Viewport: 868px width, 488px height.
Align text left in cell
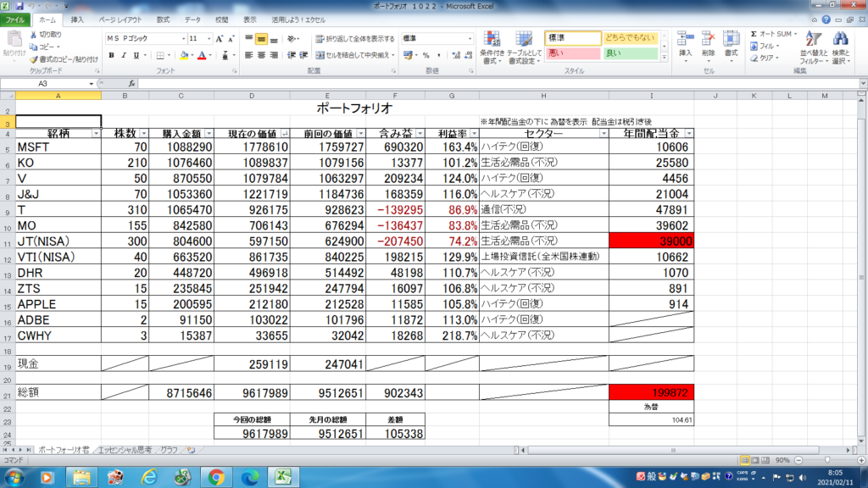[249, 55]
